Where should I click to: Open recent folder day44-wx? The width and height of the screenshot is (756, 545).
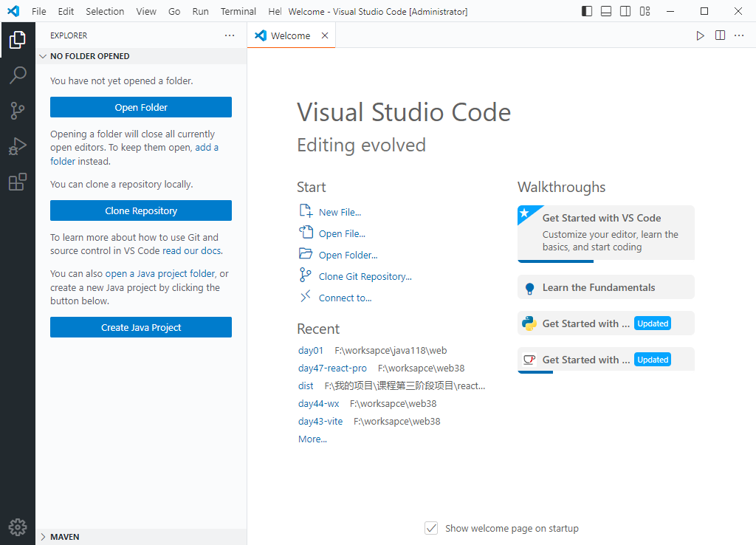click(319, 404)
